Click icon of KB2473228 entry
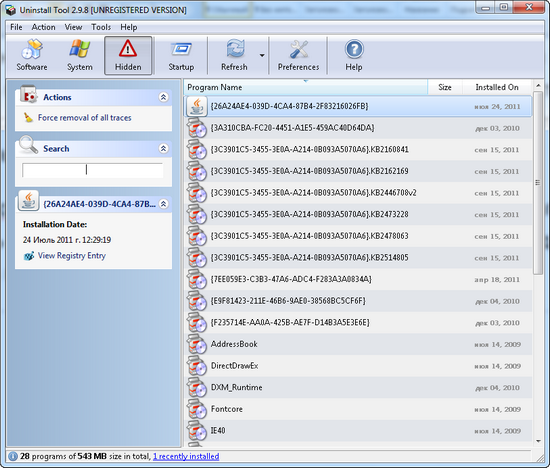 tap(197, 214)
